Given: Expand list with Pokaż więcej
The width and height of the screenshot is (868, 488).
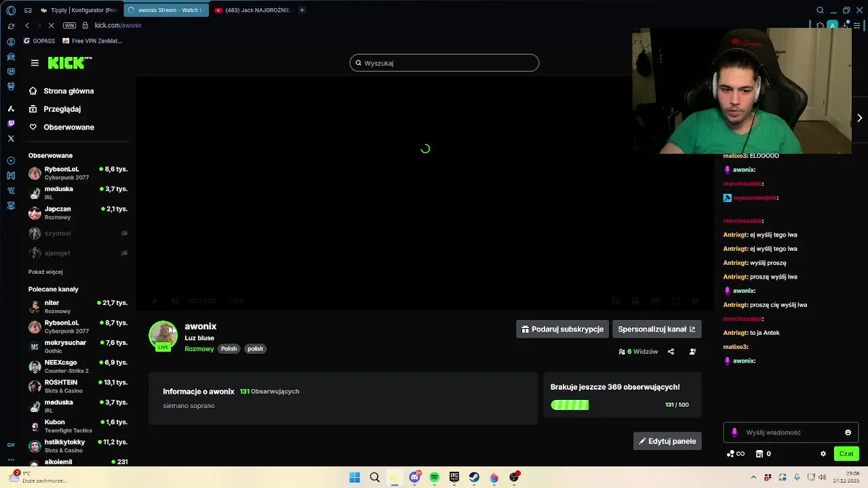Looking at the screenshot, I should [x=45, y=272].
